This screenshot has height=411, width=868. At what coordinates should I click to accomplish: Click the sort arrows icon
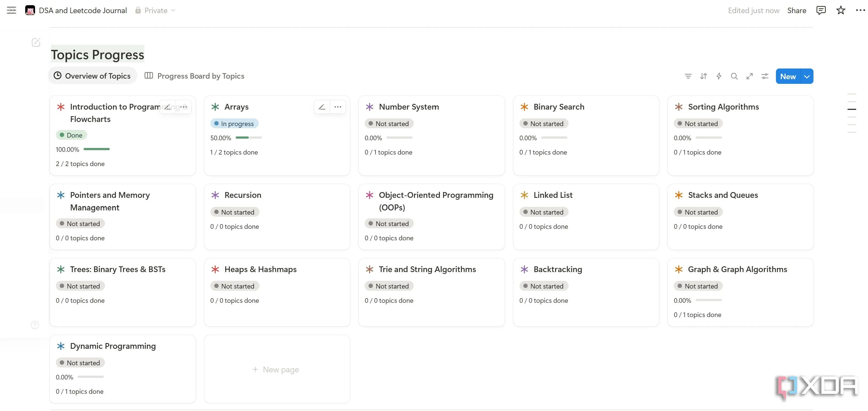click(703, 76)
